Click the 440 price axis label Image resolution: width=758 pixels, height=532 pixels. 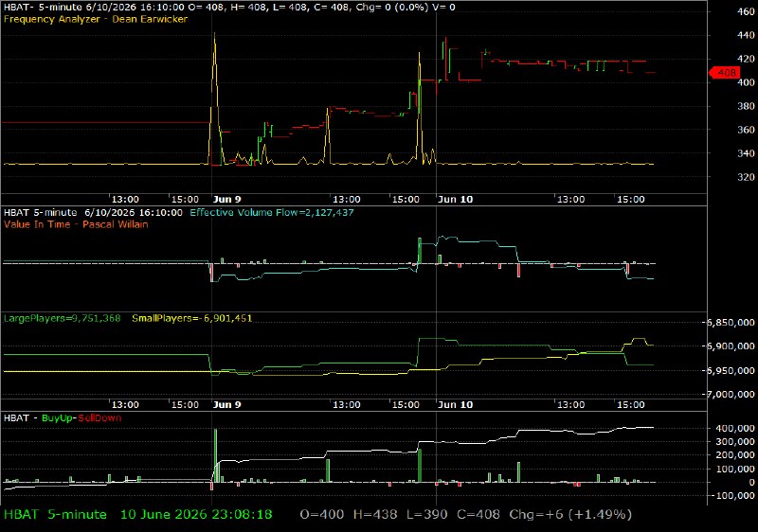tap(746, 35)
